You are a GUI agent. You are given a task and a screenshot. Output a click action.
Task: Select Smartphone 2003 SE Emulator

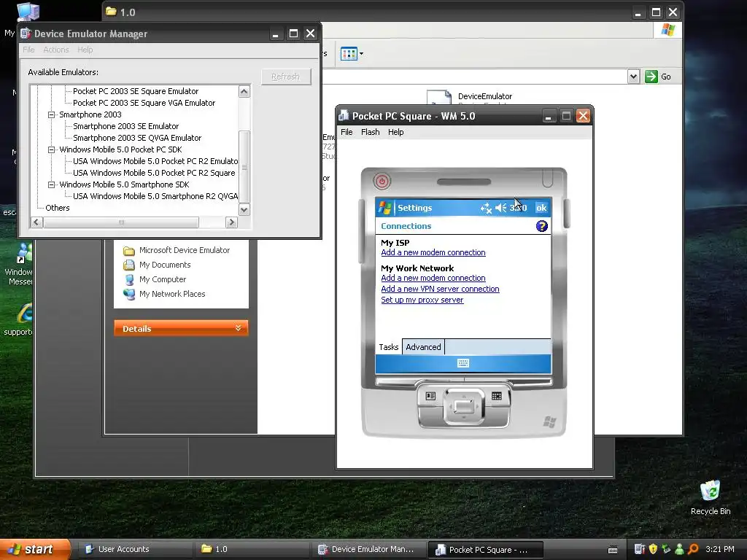[125, 126]
